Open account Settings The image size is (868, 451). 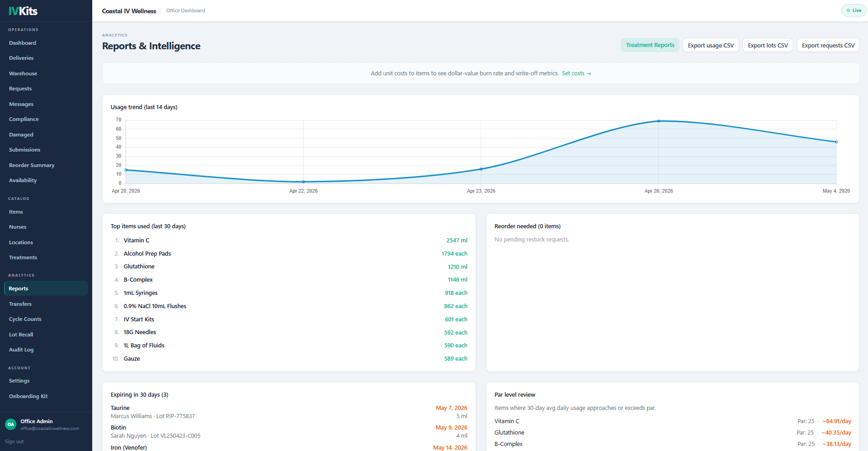(x=19, y=381)
